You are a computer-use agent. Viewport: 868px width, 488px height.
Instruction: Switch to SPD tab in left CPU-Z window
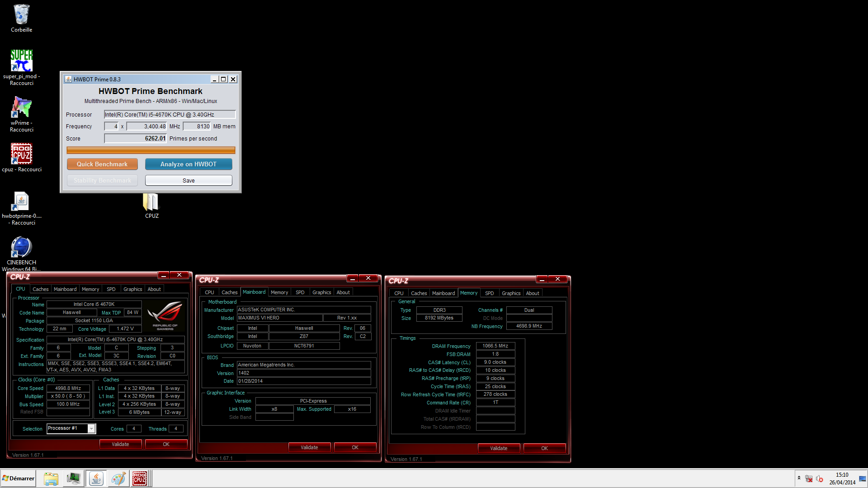(x=111, y=289)
